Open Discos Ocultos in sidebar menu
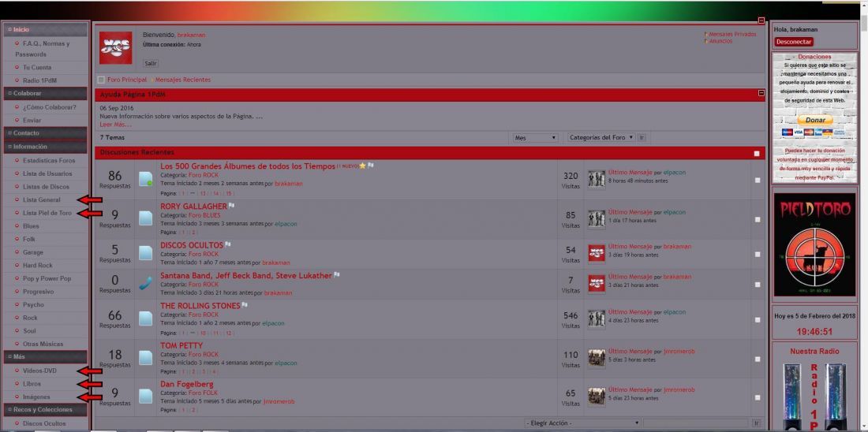Screen dimensions: 868x432 click(44, 423)
